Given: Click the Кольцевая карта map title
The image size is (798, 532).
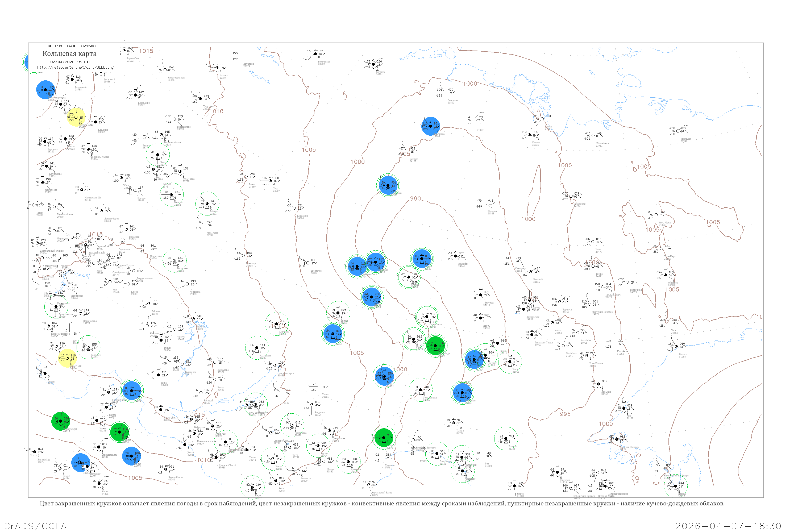Looking at the screenshot, I should point(69,54).
